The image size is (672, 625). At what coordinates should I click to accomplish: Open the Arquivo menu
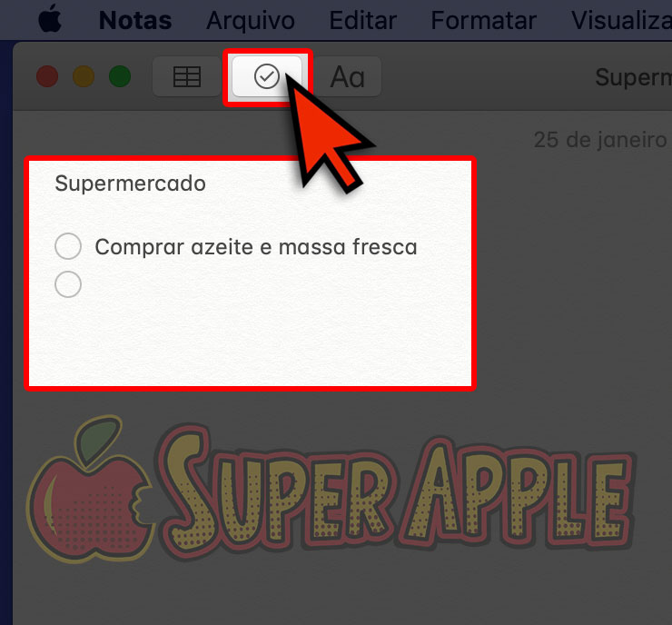(x=251, y=20)
